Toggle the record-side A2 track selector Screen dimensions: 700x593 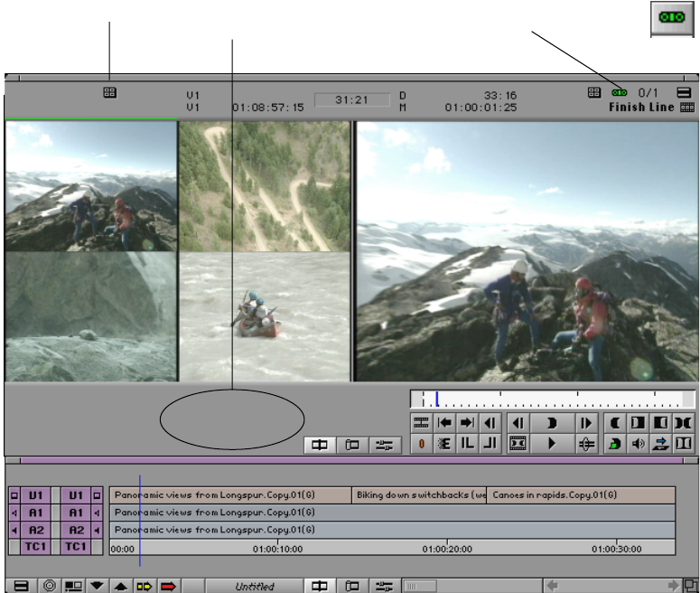[76, 530]
